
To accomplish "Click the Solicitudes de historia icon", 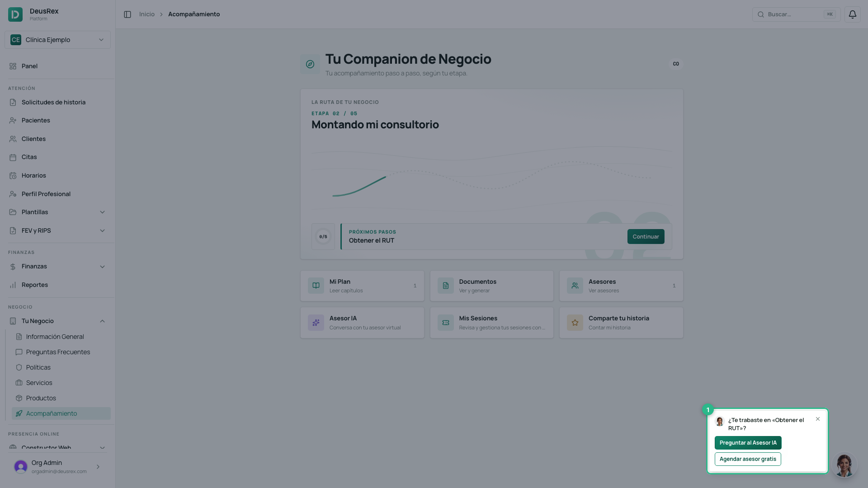I will point(13,103).
